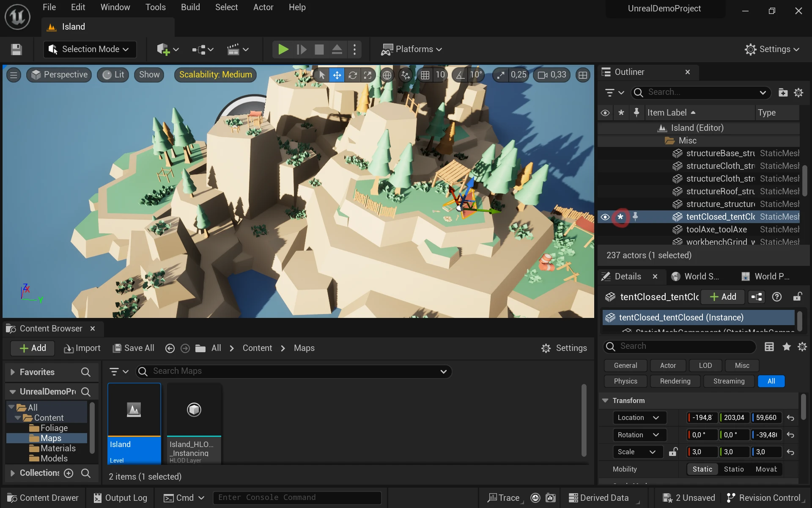Viewport: 812px width, 508px height.
Task: Click Save All in the Content Browser
Action: click(133, 348)
